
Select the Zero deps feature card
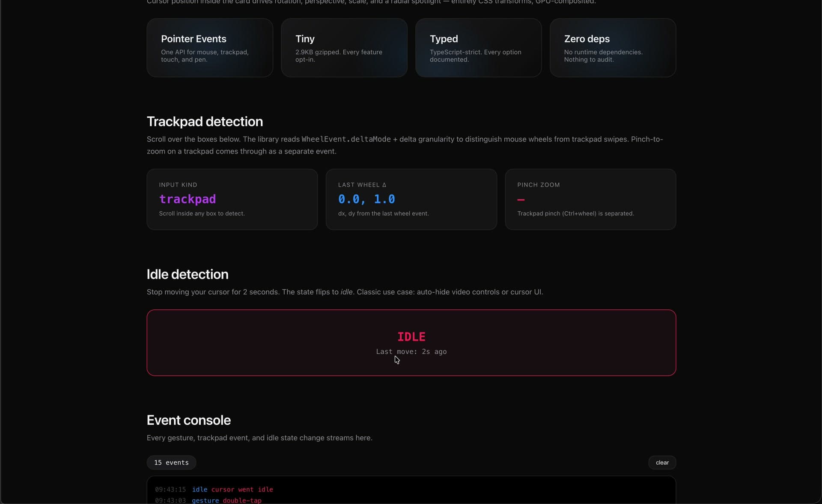(613, 47)
